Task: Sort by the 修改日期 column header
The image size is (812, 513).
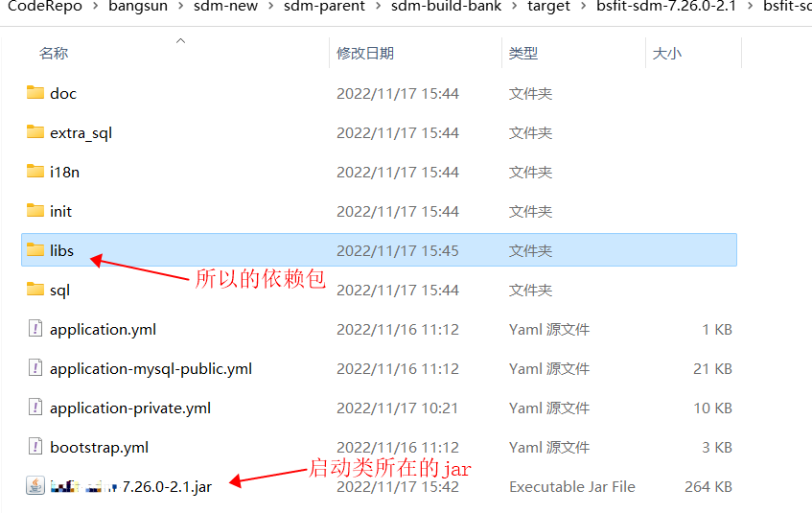Action: click(365, 53)
